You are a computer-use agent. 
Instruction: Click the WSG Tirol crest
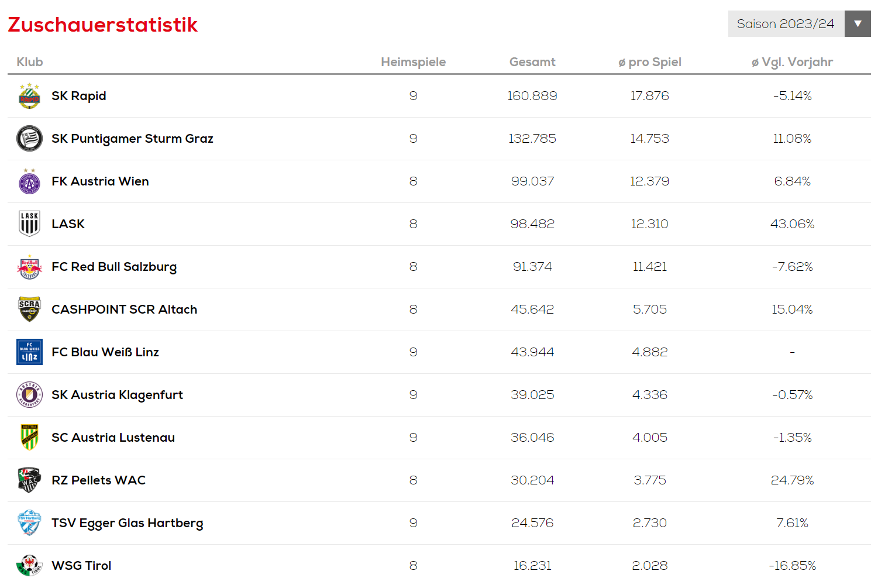pyautogui.click(x=29, y=566)
